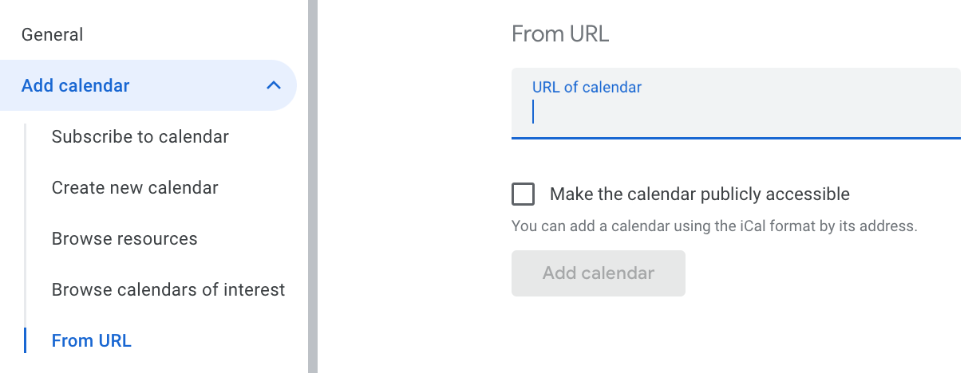This screenshot has height=373, width=980.
Task: Open the General settings section
Action: [53, 35]
